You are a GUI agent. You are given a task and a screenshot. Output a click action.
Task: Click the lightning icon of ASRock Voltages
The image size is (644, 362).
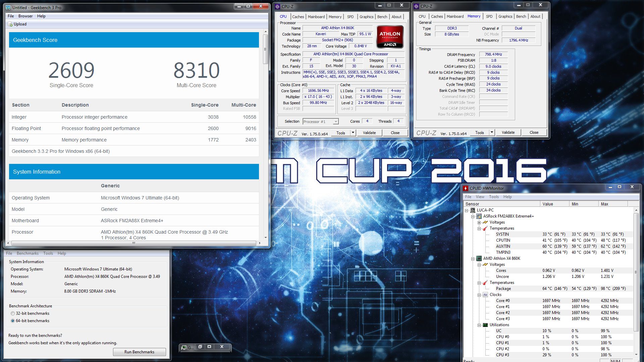(x=485, y=222)
